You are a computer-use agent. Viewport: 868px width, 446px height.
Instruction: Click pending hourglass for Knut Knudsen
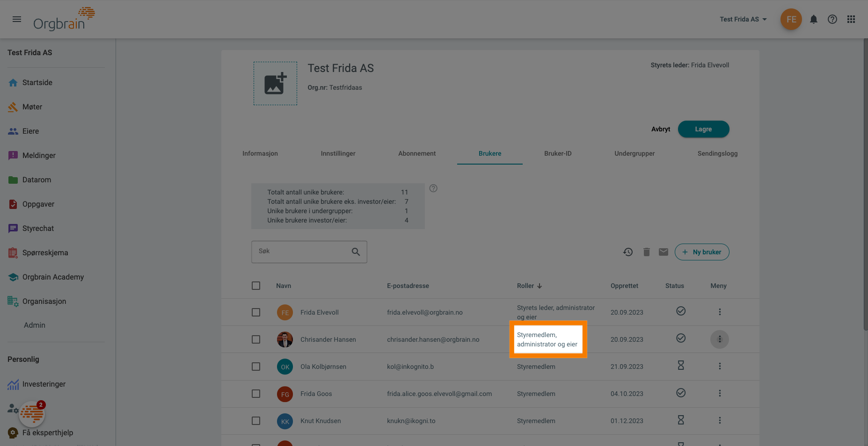tap(681, 420)
